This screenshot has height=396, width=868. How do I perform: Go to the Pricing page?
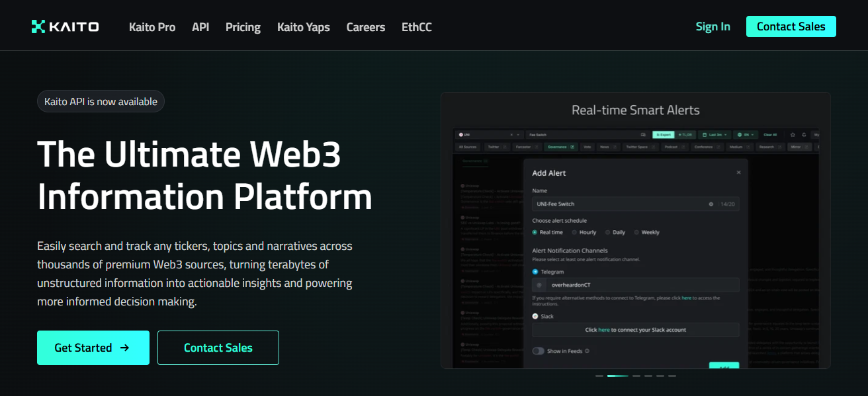[x=243, y=27]
